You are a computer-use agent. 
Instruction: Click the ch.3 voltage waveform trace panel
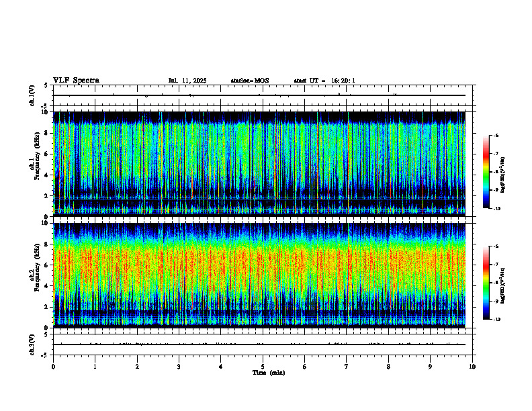point(263,345)
